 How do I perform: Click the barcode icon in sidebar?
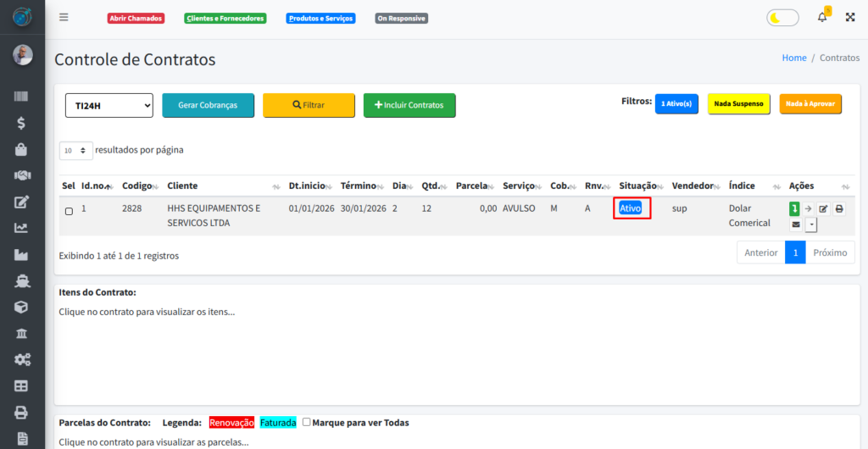pyautogui.click(x=22, y=97)
